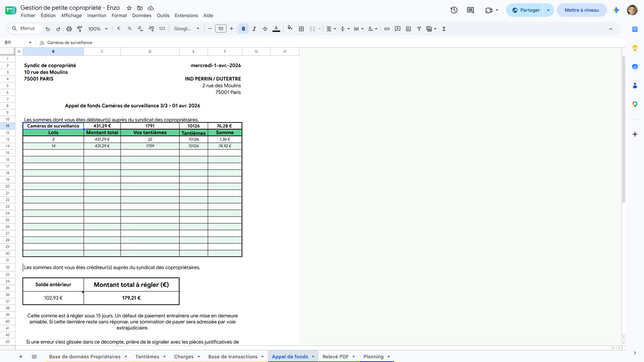Star the document title
644x362 pixels.
click(129, 8)
